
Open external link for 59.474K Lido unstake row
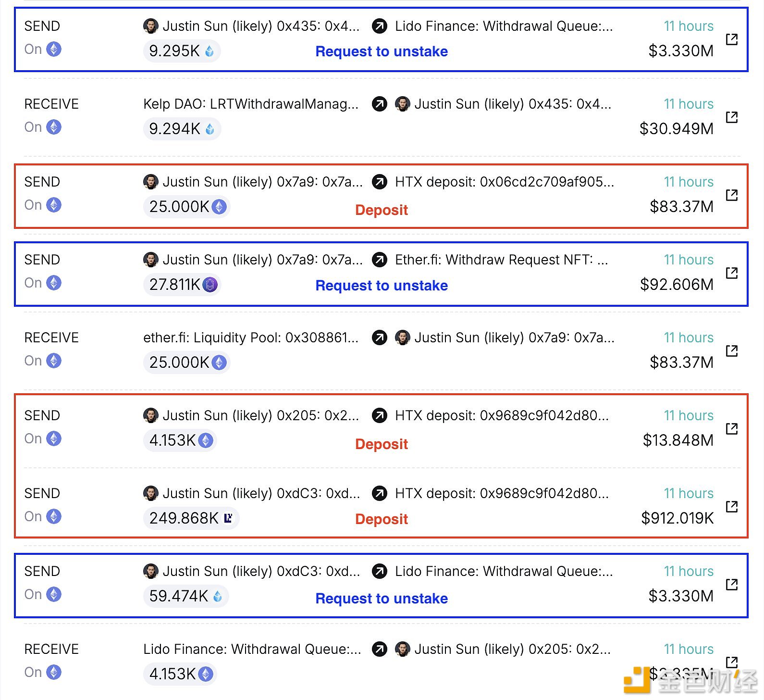(x=731, y=584)
